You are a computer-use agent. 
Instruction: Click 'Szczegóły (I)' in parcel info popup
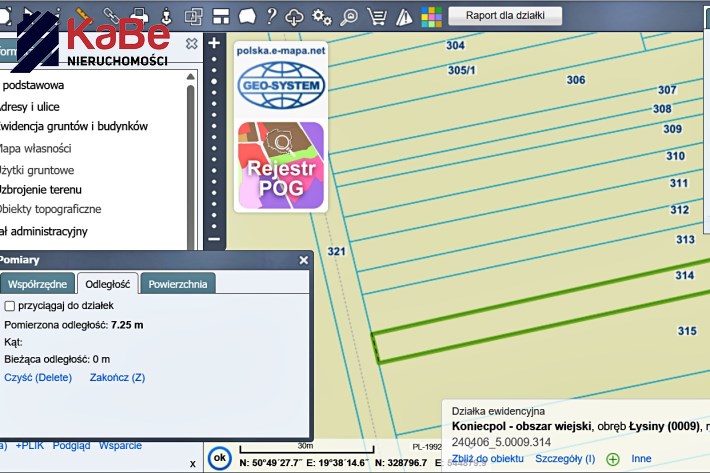[x=565, y=459]
